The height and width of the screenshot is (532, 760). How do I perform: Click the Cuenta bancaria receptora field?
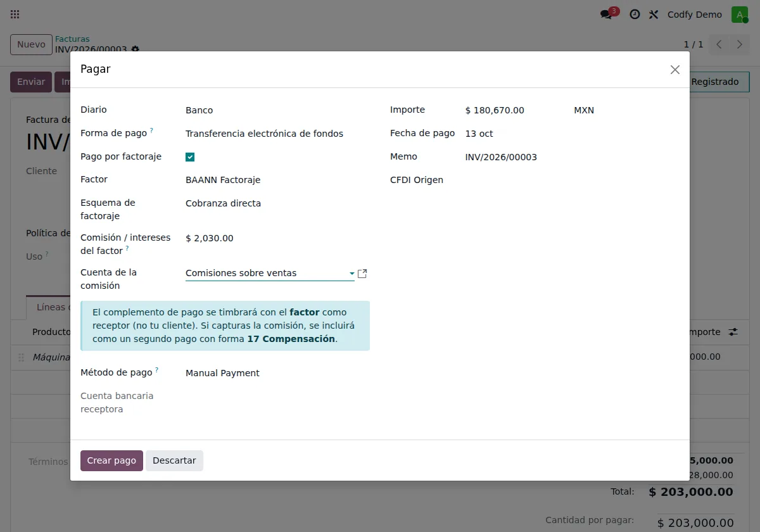[277, 396]
